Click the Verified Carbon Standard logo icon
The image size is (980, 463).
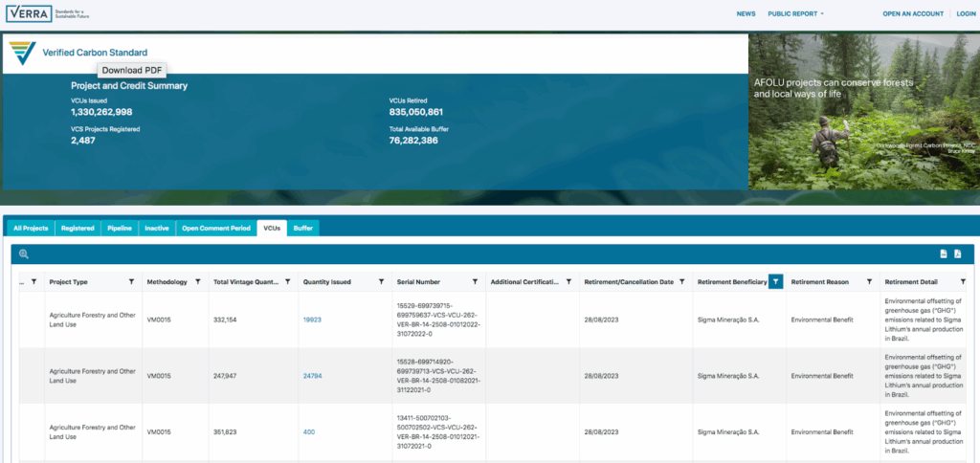[23, 54]
